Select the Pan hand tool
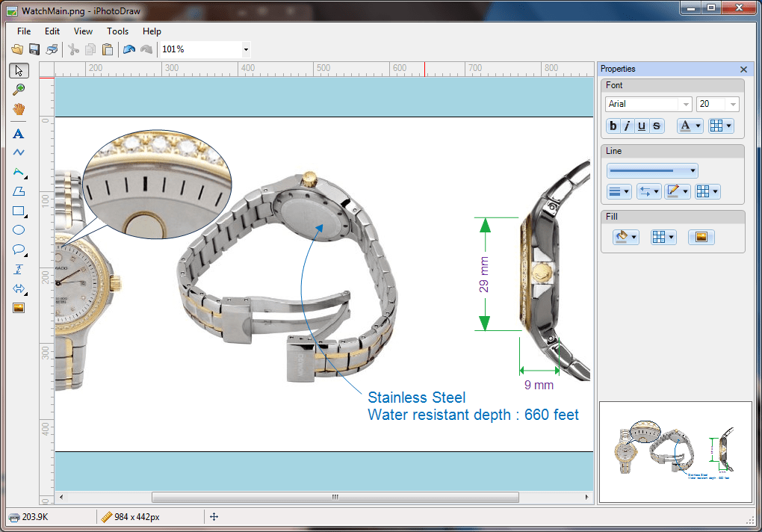 [x=19, y=109]
